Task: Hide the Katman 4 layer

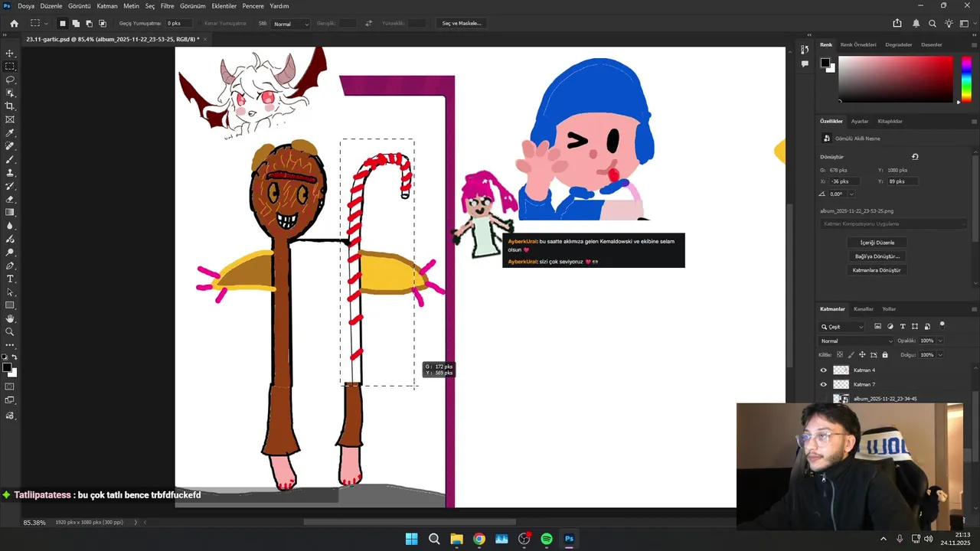Action: 824,370
